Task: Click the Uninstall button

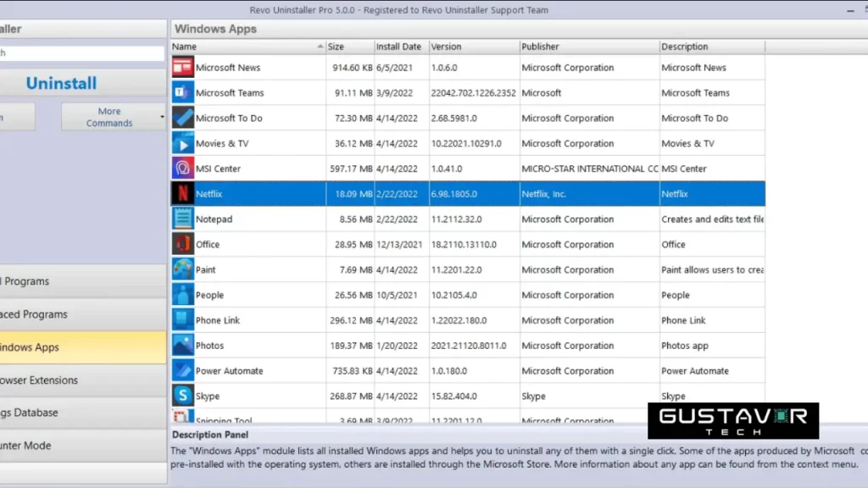Action: tap(60, 83)
